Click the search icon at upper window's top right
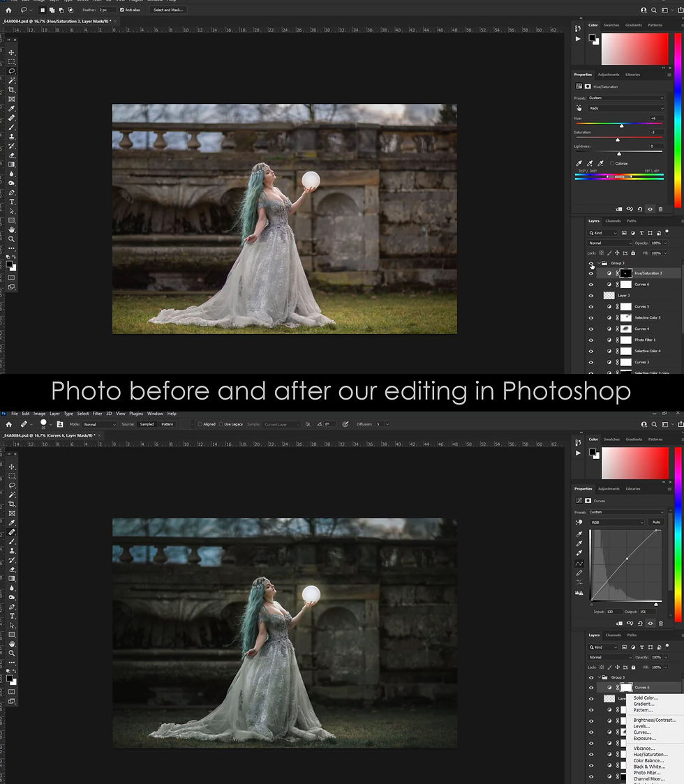The height and width of the screenshot is (784, 684). pyautogui.click(x=654, y=10)
